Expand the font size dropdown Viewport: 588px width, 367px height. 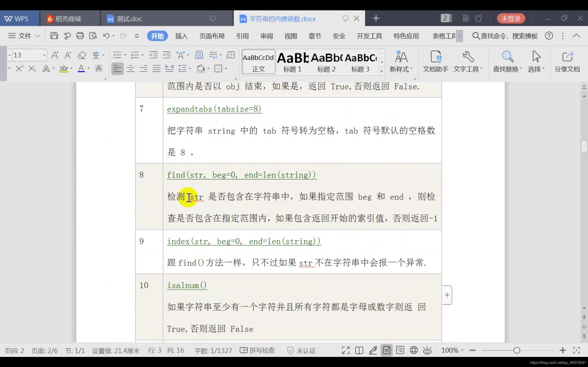coord(44,55)
